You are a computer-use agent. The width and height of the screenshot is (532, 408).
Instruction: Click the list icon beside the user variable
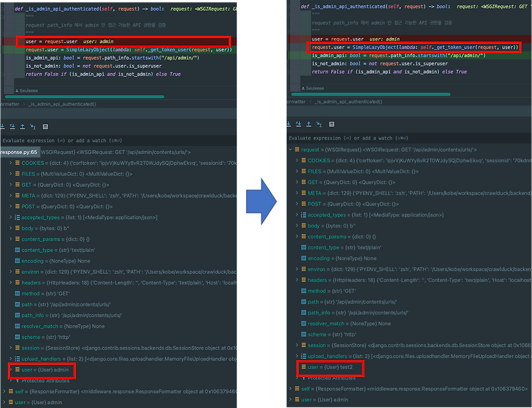pyautogui.click(x=17, y=370)
